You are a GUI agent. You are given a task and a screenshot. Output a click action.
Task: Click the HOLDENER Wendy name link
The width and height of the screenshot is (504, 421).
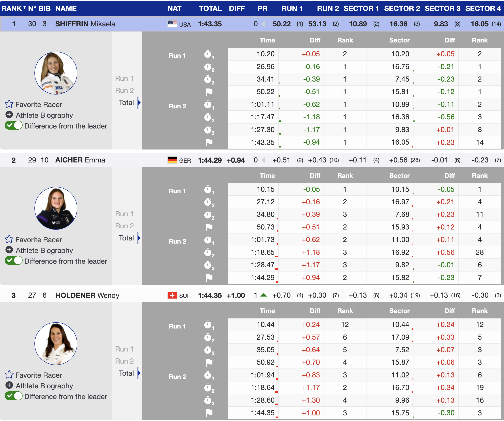click(87, 295)
